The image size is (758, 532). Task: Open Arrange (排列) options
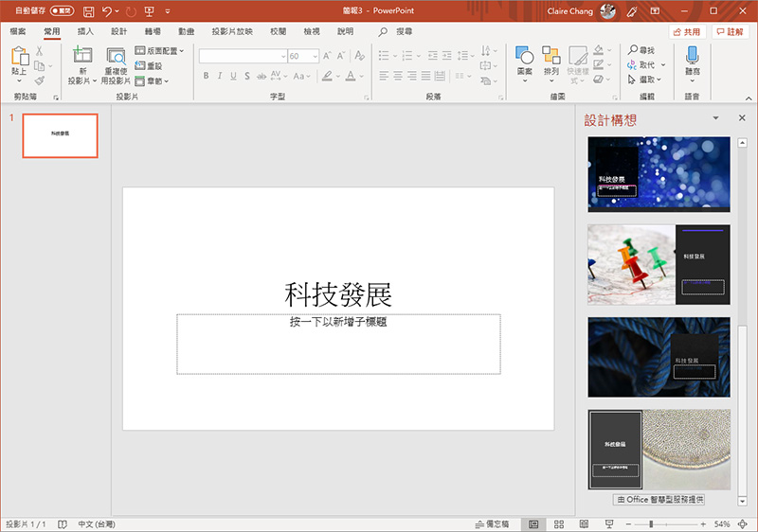click(x=551, y=63)
